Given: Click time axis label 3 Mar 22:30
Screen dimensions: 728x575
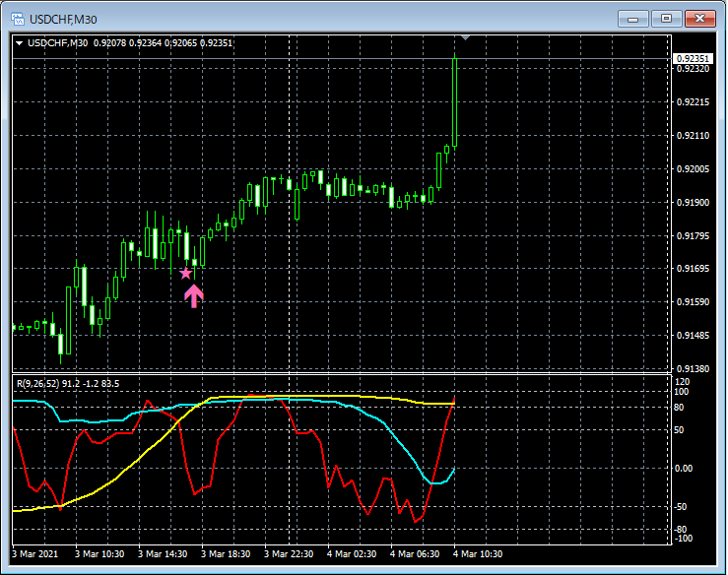Looking at the screenshot, I should pyautogui.click(x=289, y=553).
